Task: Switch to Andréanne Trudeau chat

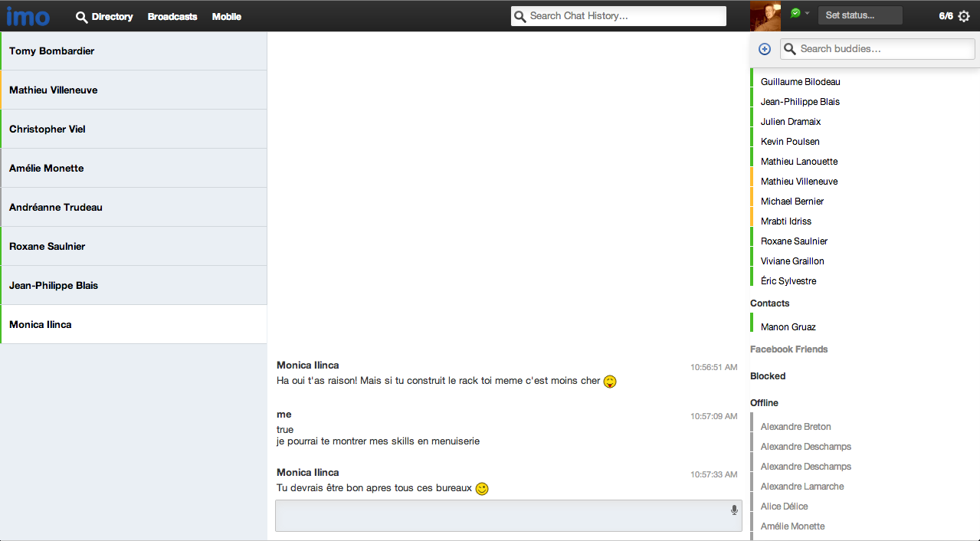Action: tap(133, 207)
